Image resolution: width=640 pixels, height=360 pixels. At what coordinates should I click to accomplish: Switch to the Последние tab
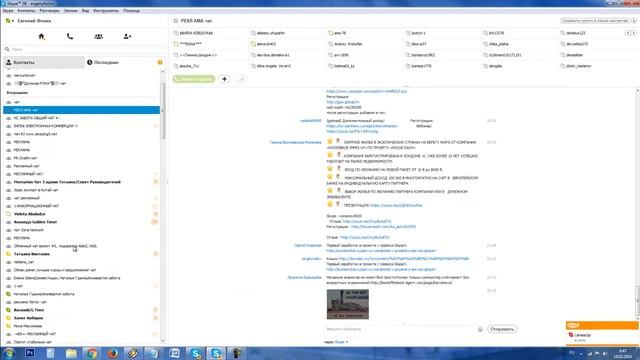103,62
